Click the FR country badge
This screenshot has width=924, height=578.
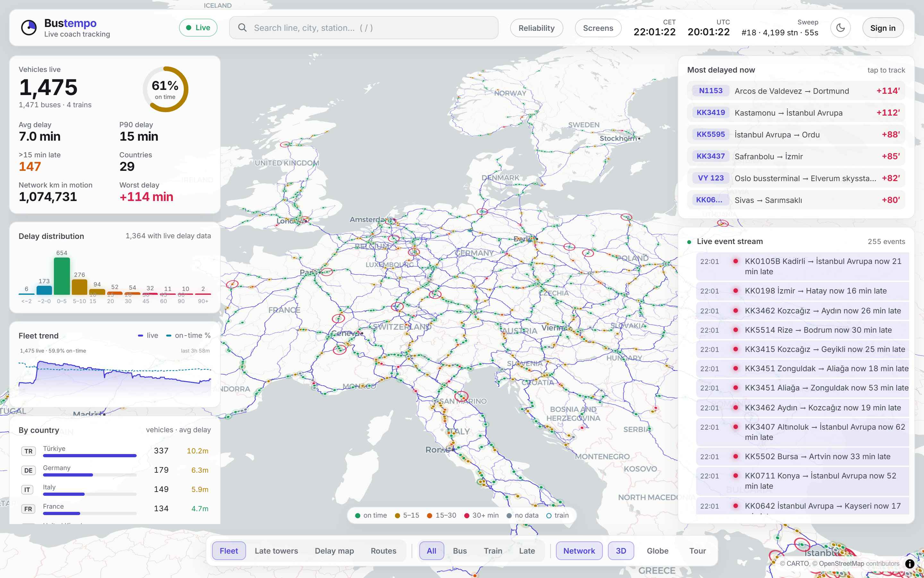pyautogui.click(x=28, y=509)
